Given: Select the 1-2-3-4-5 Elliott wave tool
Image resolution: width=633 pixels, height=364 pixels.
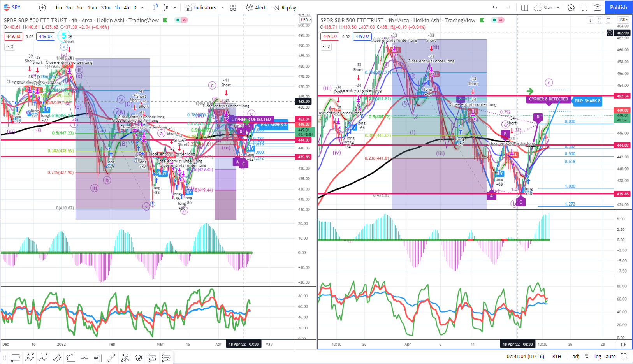Looking at the screenshot, I should (x=43, y=357).
